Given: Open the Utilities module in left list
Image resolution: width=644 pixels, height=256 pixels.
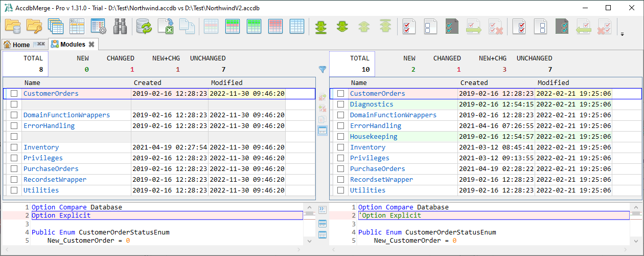Looking at the screenshot, I should click(x=41, y=190).
